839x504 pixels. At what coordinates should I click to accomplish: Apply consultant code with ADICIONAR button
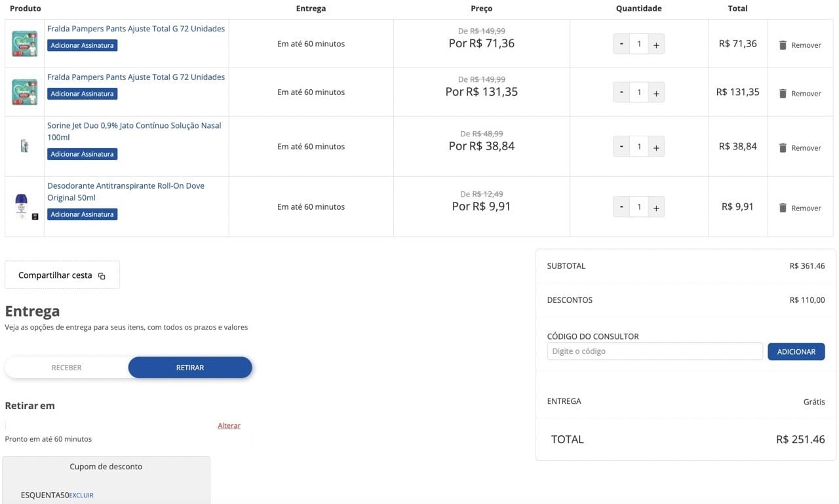pyautogui.click(x=796, y=352)
